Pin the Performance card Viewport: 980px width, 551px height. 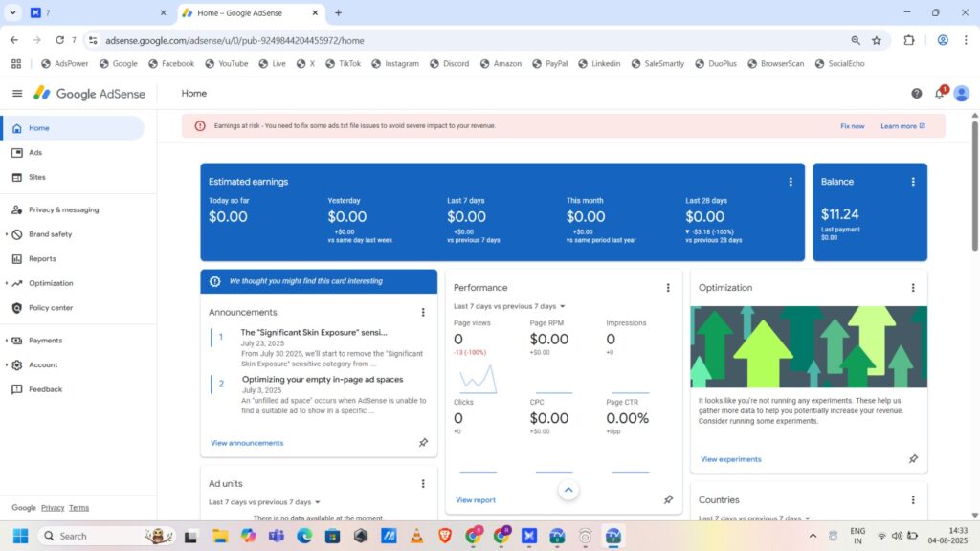point(668,499)
